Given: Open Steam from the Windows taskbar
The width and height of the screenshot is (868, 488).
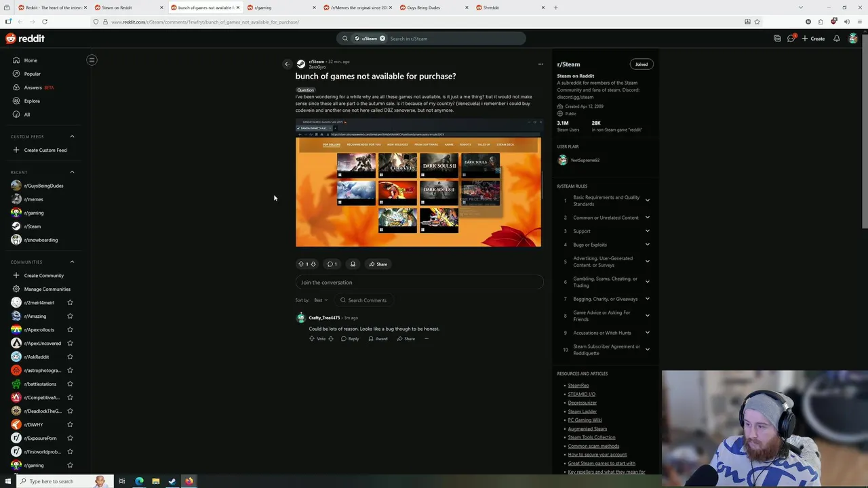Looking at the screenshot, I should pyautogui.click(x=172, y=481).
